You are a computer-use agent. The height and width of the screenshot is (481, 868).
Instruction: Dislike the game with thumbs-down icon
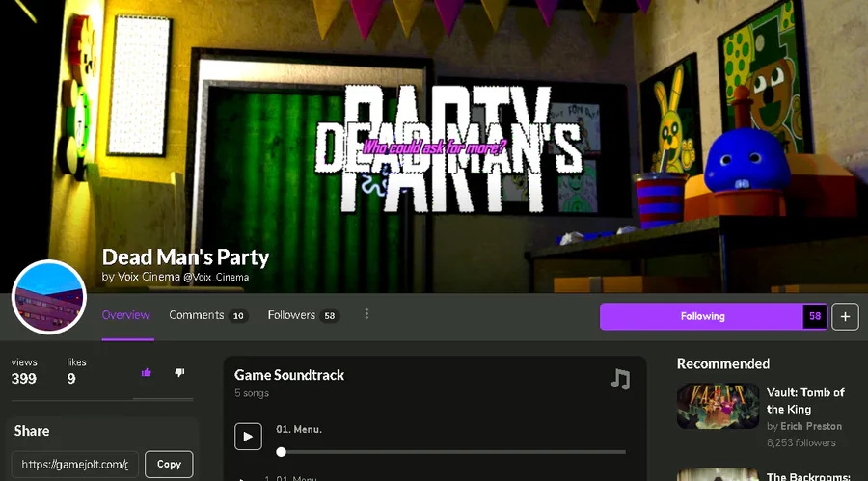(x=179, y=372)
